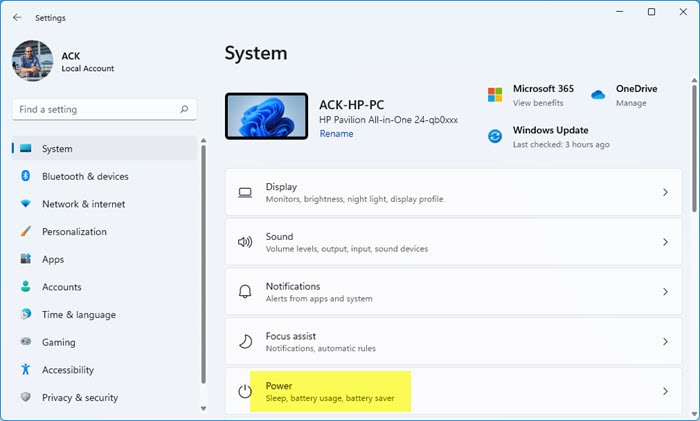The image size is (700, 421).
Task: Expand Notifications with its chevron arrow
Action: point(665,292)
